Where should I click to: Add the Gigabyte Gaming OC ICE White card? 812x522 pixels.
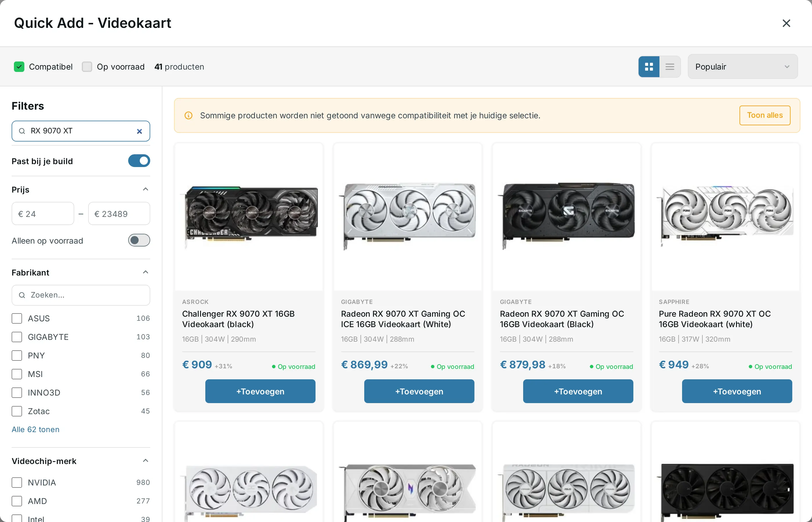click(419, 391)
